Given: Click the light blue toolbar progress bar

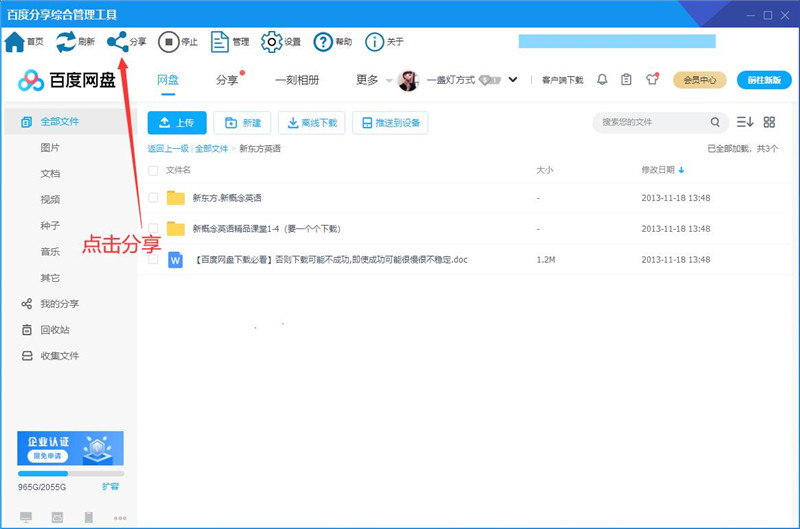Looking at the screenshot, I should coord(617,41).
